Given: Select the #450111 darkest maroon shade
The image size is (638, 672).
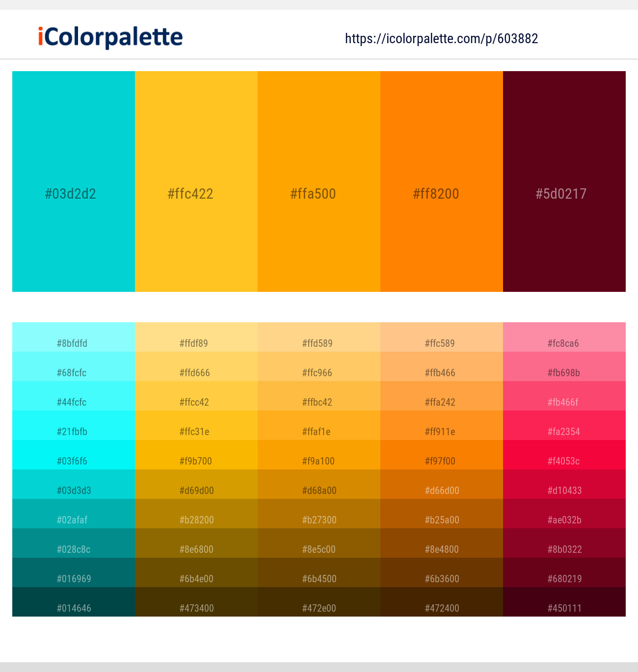Looking at the screenshot, I should [564, 602].
